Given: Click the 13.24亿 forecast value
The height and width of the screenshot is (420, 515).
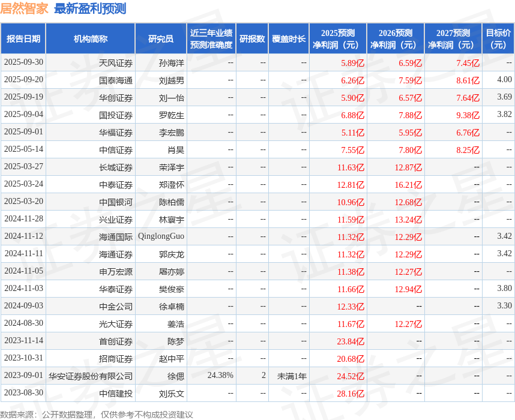Looking at the screenshot, I should (x=408, y=220).
